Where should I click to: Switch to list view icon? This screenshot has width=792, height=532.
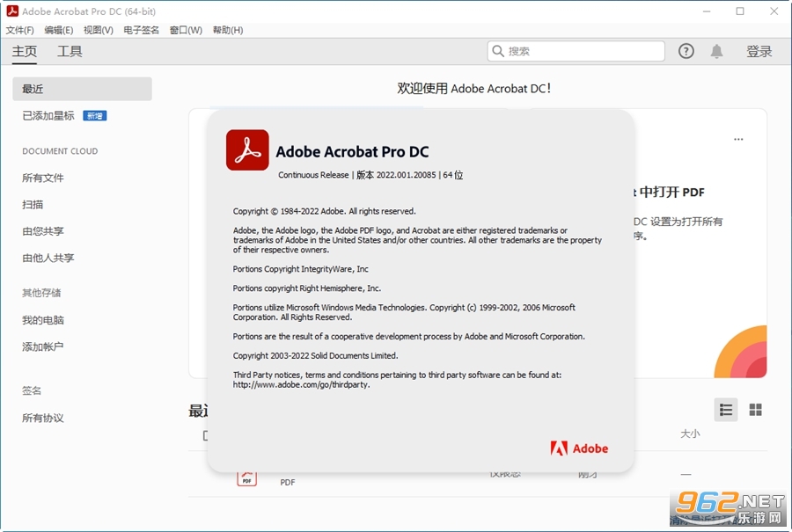point(726,410)
